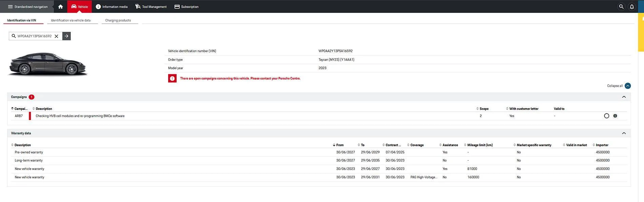The width and height of the screenshot is (644, 202).
Task: Open Subscription menu
Action: [186, 6]
